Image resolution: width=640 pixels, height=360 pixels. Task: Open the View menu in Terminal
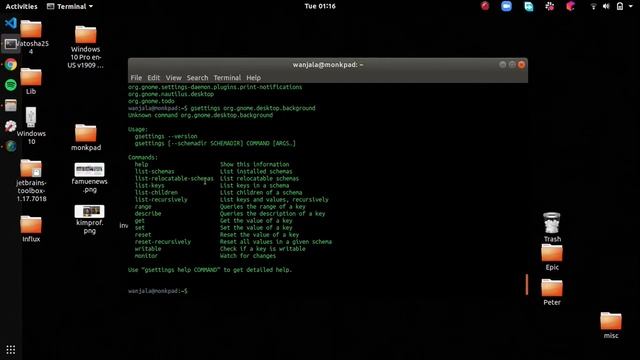tap(173, 78)
